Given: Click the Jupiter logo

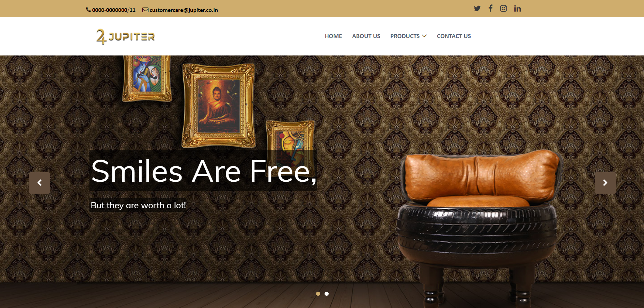Looking at the screenshot, I should point(125,36).
